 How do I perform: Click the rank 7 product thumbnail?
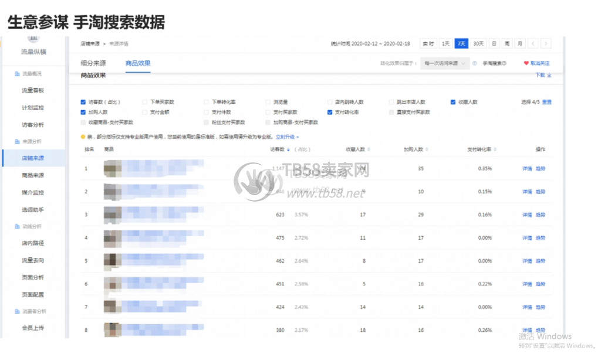[113, 307]
